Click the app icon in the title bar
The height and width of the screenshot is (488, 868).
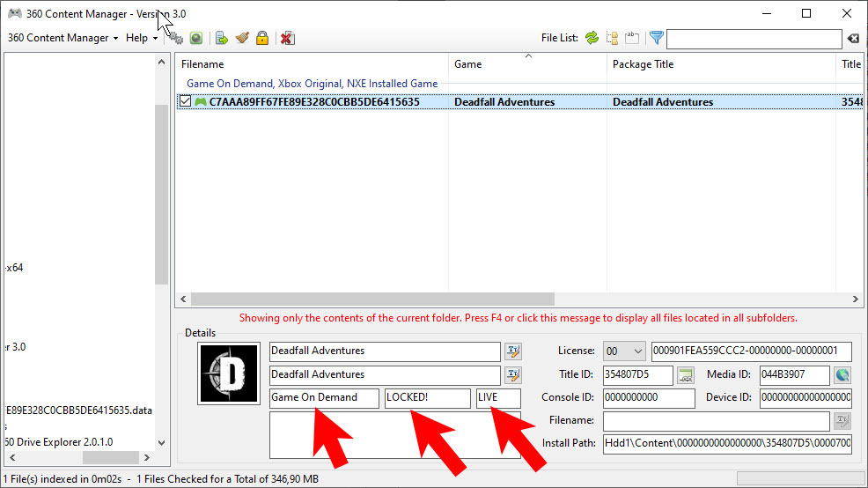(x=15, y=13)
